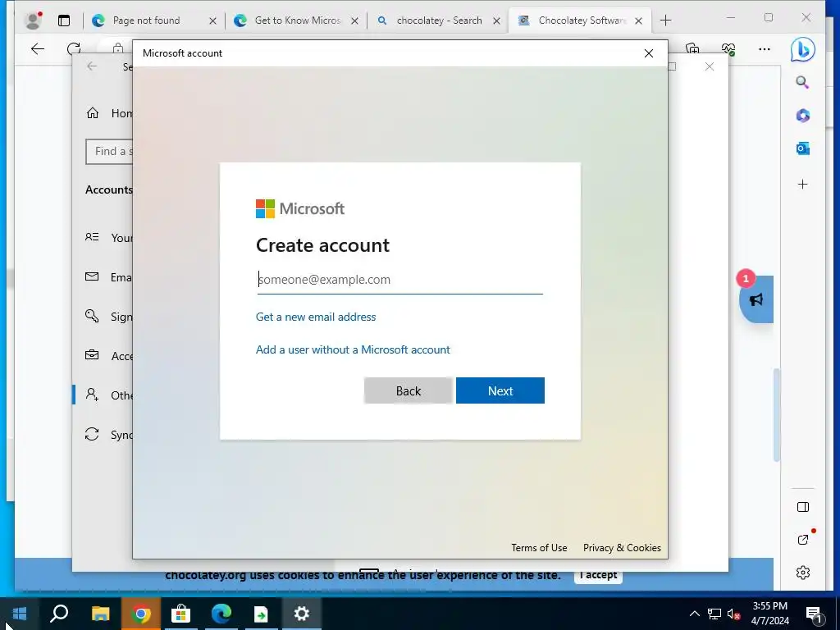Open Access work or school settings
The height and width of the screenshot is (630, 840).
point(109,356)
